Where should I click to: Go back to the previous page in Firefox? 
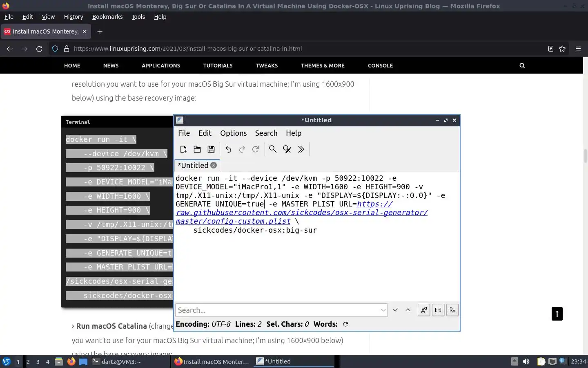click(10, 49)
